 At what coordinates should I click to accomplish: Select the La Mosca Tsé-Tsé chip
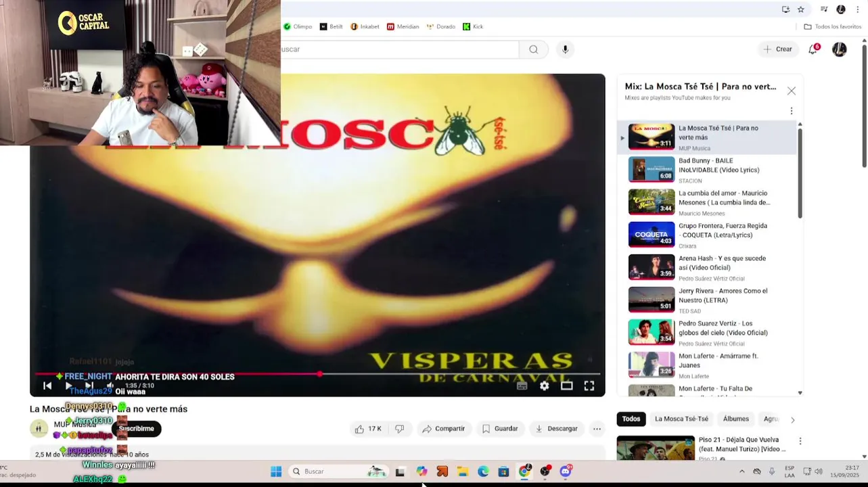click(x=681, y=419)
